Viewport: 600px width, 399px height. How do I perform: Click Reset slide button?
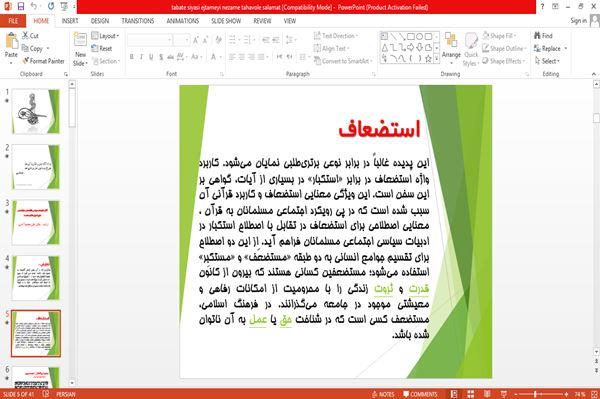click(102, 49)
